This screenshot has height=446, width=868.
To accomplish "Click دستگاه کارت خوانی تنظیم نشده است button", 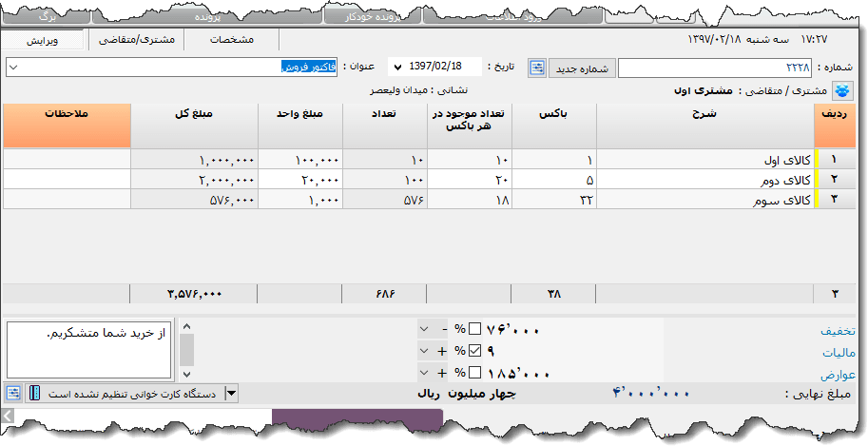I will pyautogui.click(x=132, y=394).
